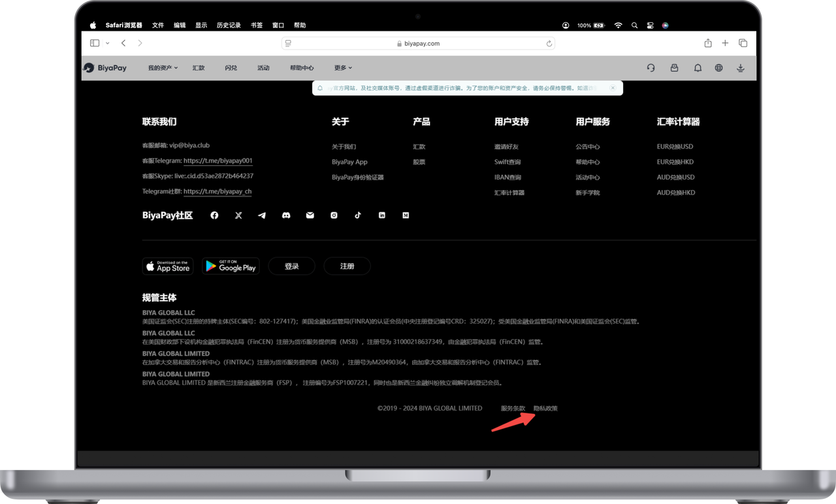This screenshot has width=836, height=504.
Task: Open the 帮助中心 nav item
Action: pyautogui.click(x=302, y=68)
